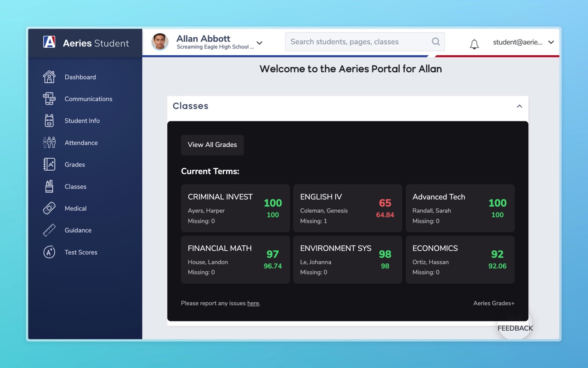Click teacher name Coleman, Genesis
Viewport: 588px width, 368px height.
[324, 211]
